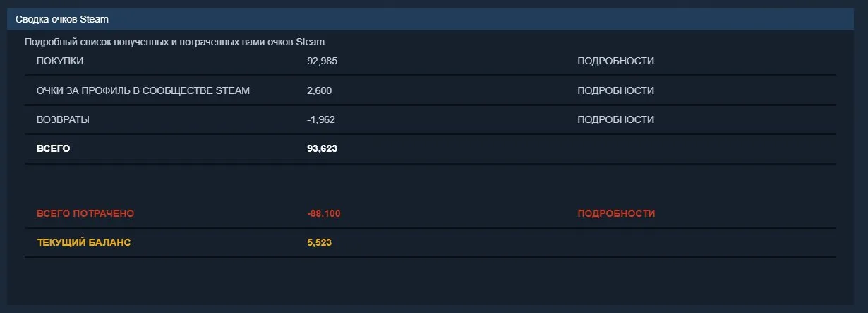Select the current balance value 5,523
Viewport: 868px width, 313px height.
[320, 242]
